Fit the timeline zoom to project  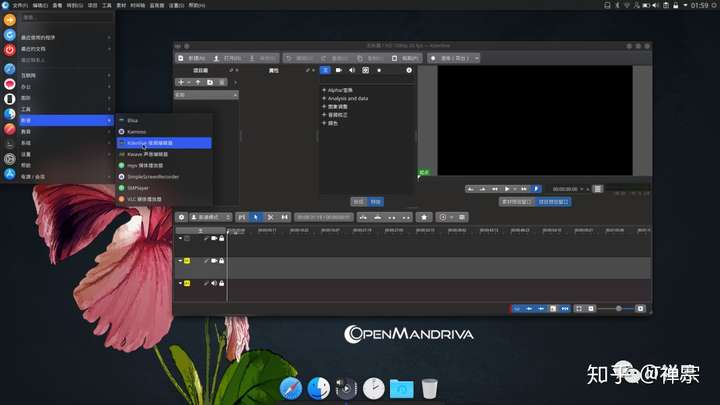(x=579, y=309)
